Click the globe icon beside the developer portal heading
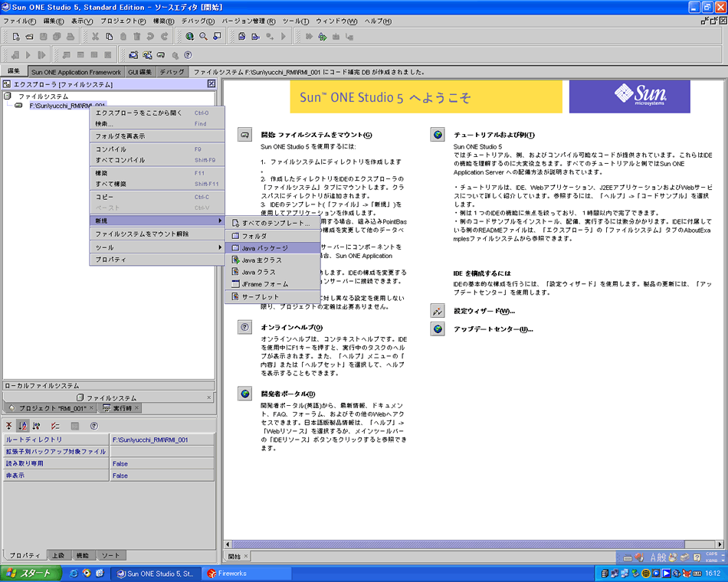The height and width of the screenshot is (582, 728). click(245, 394)
